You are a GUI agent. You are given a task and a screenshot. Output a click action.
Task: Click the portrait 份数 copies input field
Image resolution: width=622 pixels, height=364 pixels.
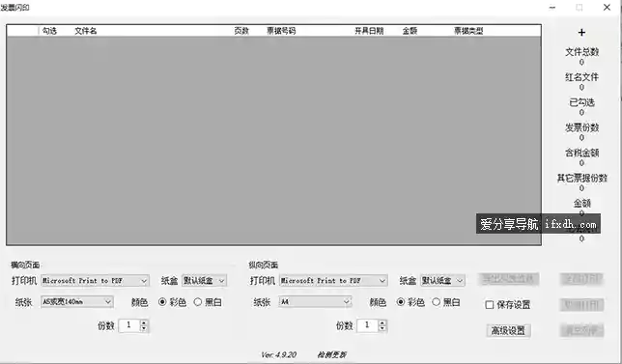point(367,325)
